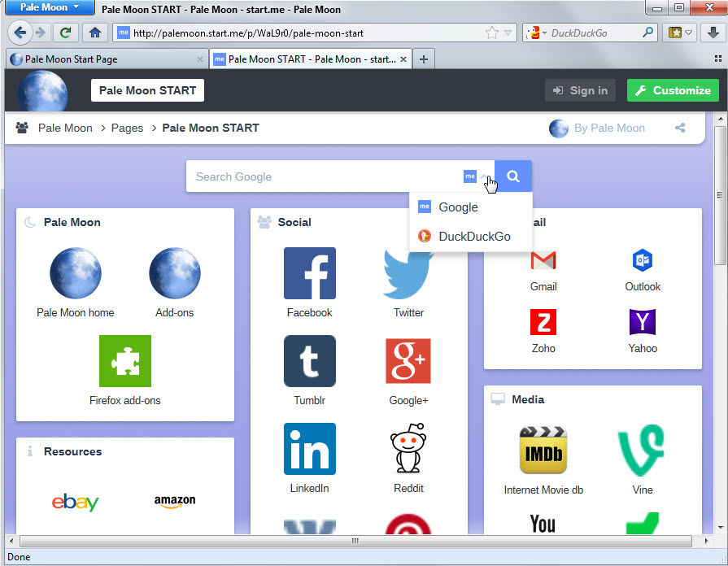728x566 pixels.
Task: Click the share icon beside By Pale Moon
Action: pos(680,128)
